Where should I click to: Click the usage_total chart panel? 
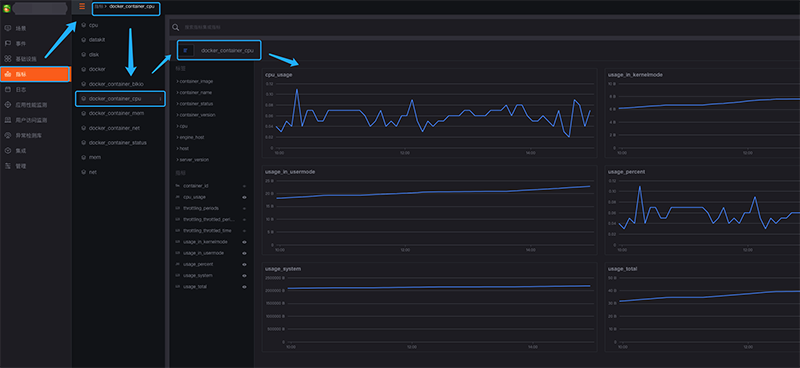[703, 307]
